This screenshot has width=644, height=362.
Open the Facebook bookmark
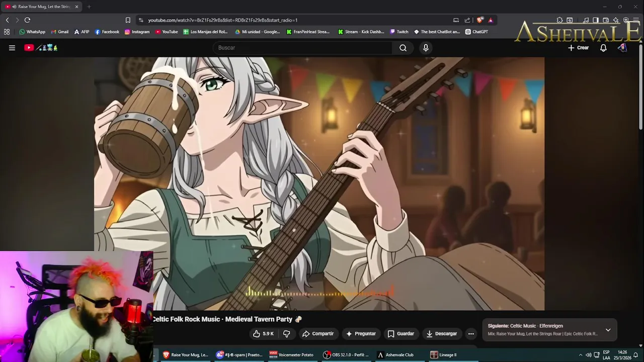coord(107,32)
